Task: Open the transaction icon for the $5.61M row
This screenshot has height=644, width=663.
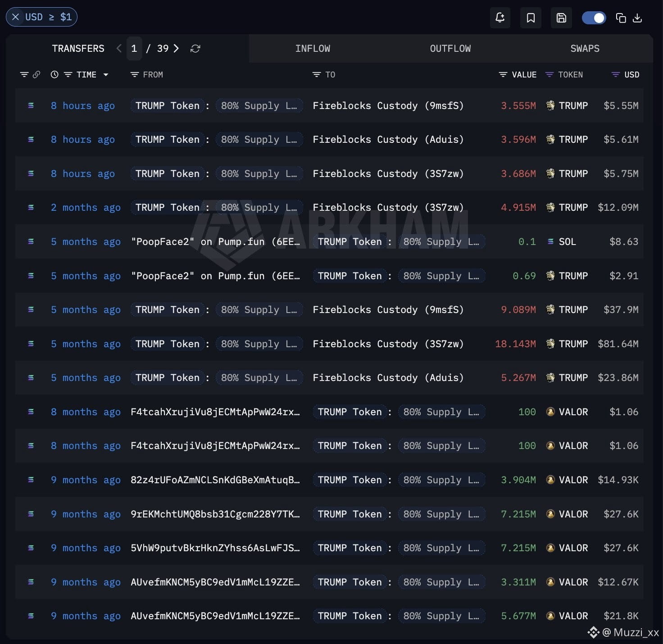Action: 31,140
